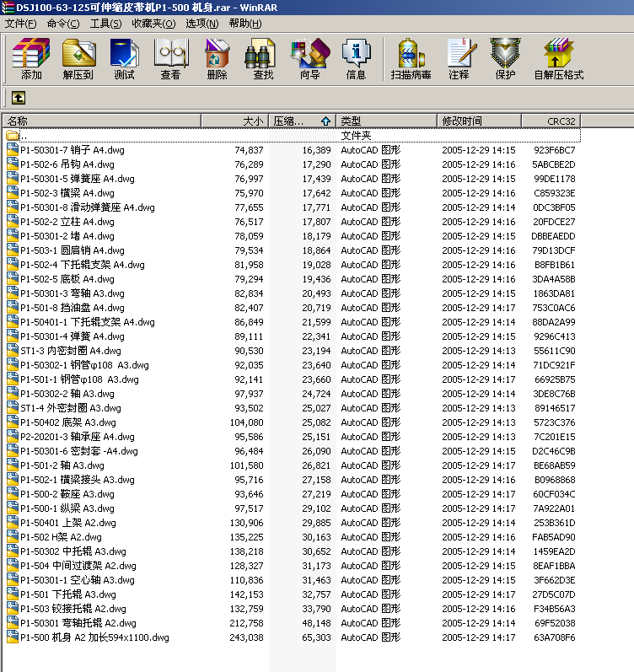The width and height of the screenshot is (634, 672).
Task: Open the 查看 (View) tool
Action: pos(170,58)
